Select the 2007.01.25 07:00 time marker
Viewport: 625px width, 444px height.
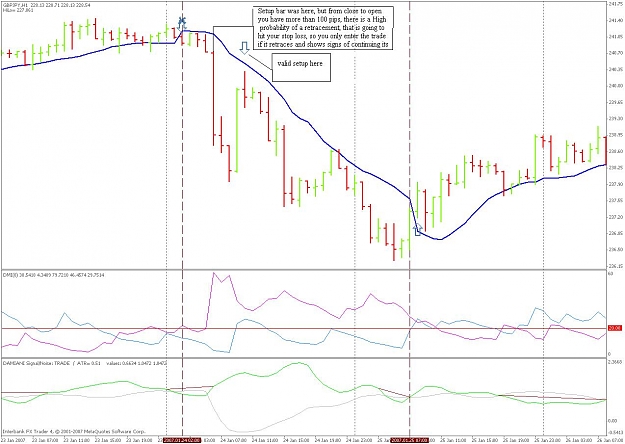(409, 440)
